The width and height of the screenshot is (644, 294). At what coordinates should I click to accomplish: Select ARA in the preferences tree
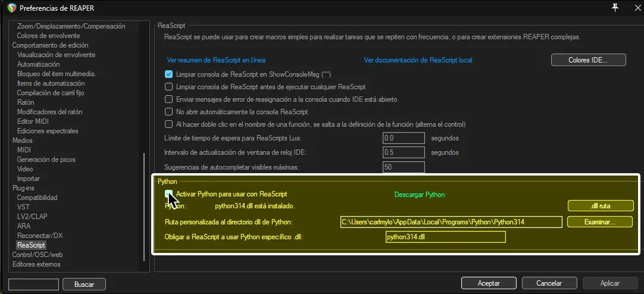(x=23, y=226)
